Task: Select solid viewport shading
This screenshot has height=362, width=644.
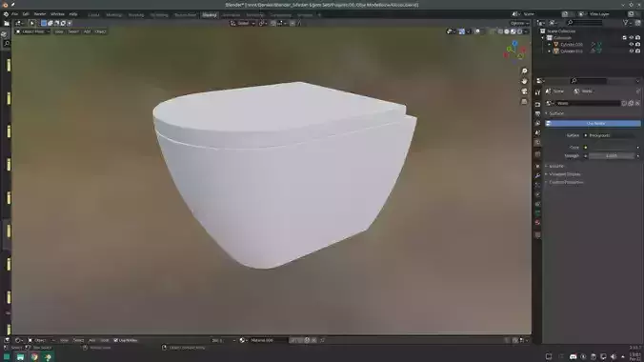Action: pyautogui.click(x=507, y=31)
